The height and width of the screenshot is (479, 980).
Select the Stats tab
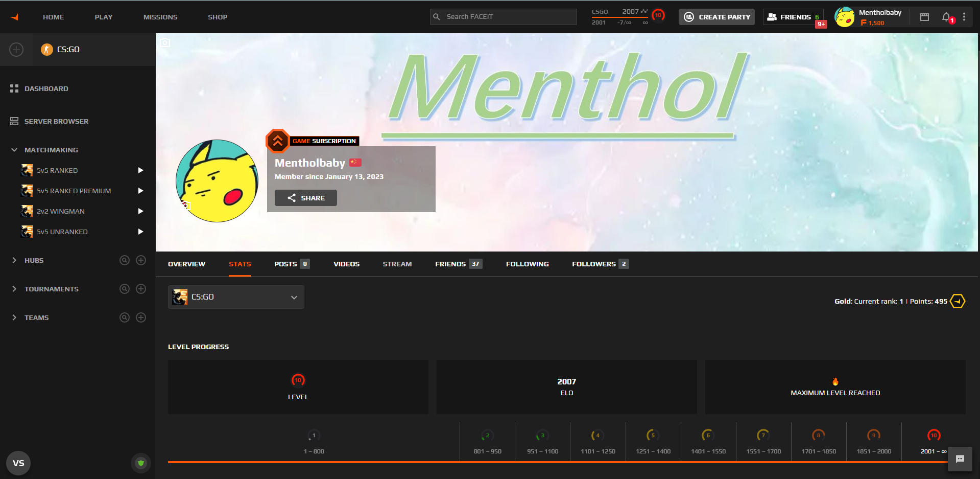click(240, 264)
